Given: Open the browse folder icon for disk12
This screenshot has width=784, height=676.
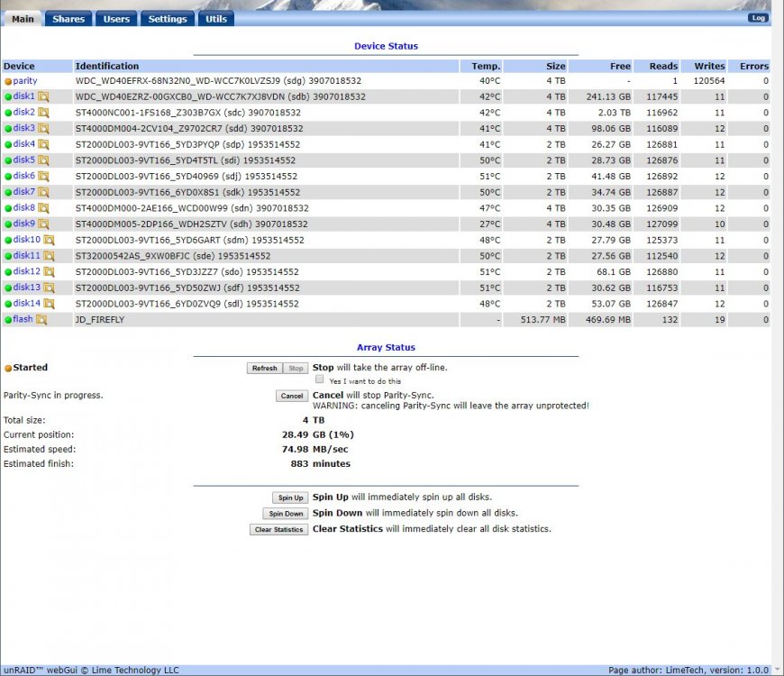Looking at the screenshot, I should (49, 272).
